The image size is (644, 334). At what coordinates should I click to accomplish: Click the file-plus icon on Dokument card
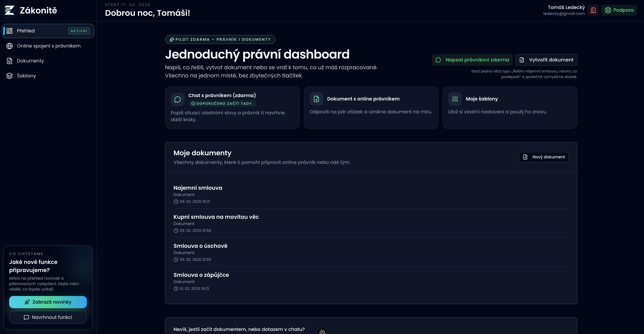point(316,99)
